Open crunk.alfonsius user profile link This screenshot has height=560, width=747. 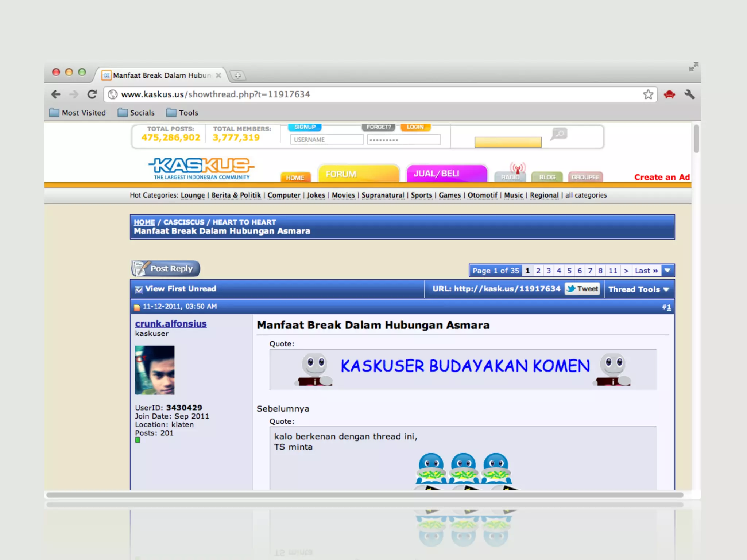pyautogui.click(x=171, y=324)
